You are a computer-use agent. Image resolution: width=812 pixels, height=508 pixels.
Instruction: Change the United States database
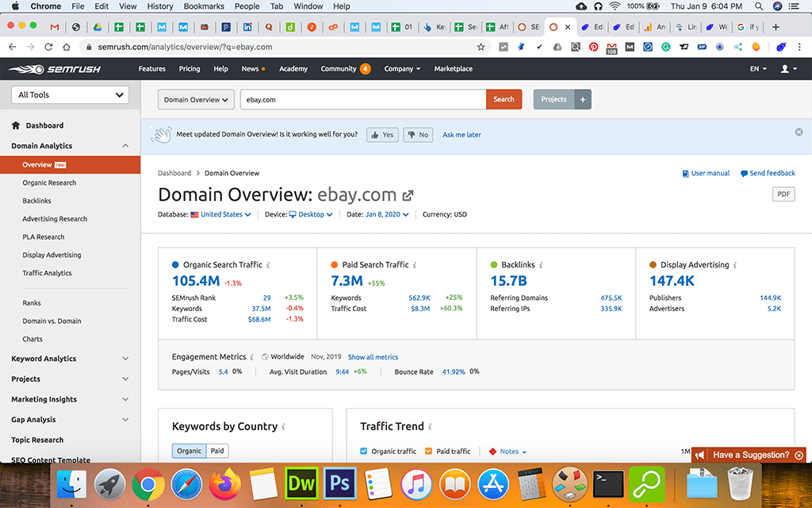point(220,214)
